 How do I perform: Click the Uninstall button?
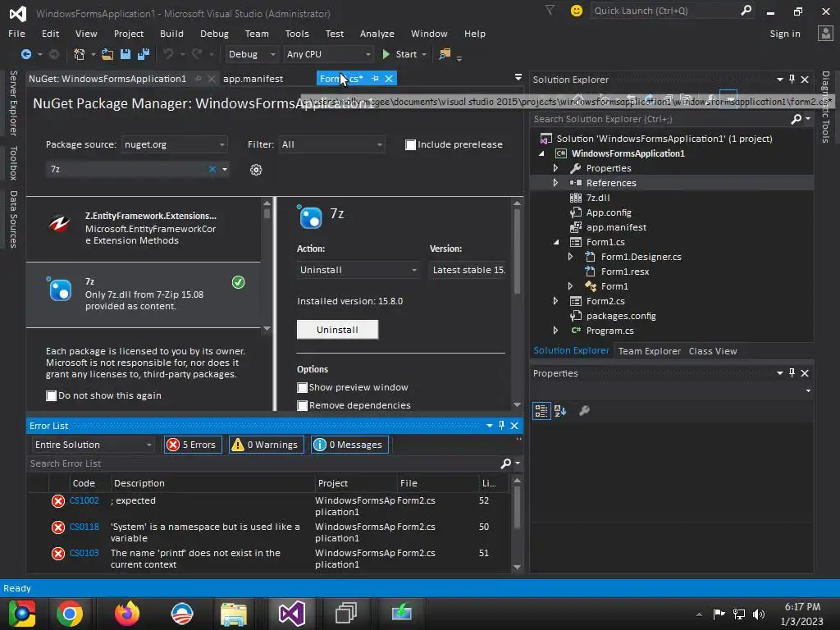coord(337,330)
